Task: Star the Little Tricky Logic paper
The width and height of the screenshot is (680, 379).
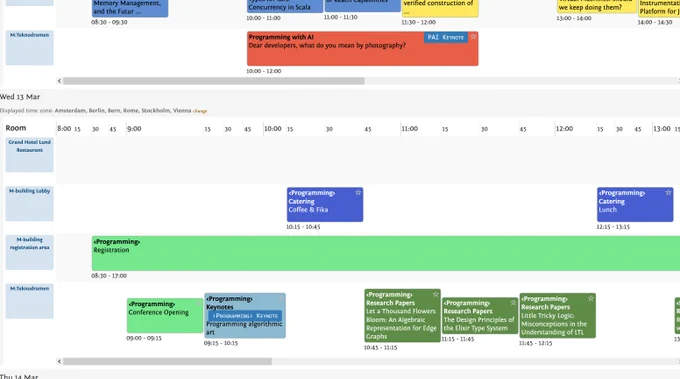Action: pyautogui.click(x=590, y=298)
